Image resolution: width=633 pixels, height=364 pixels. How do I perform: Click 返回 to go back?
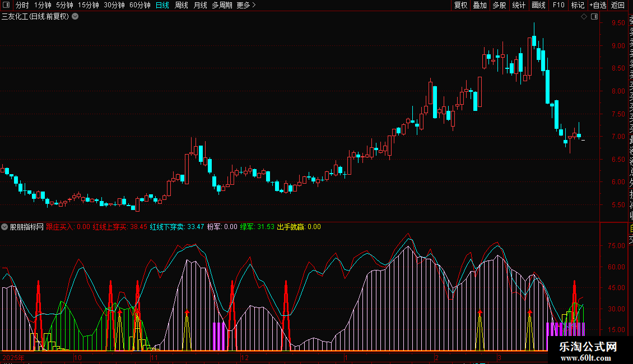coord(618,5)
